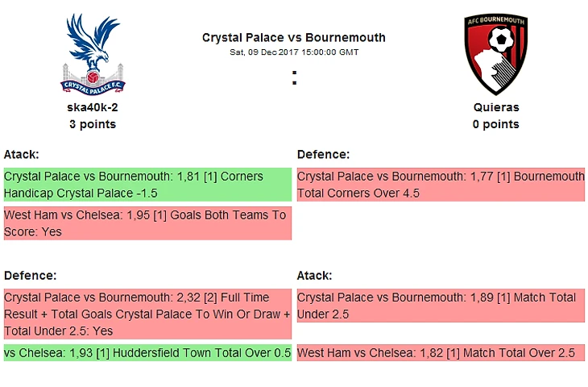This screenshot has width=588, height=387.
Task: Open the Crystal Palace vs Bournemouth match title
Action: [x=294, y=38]
